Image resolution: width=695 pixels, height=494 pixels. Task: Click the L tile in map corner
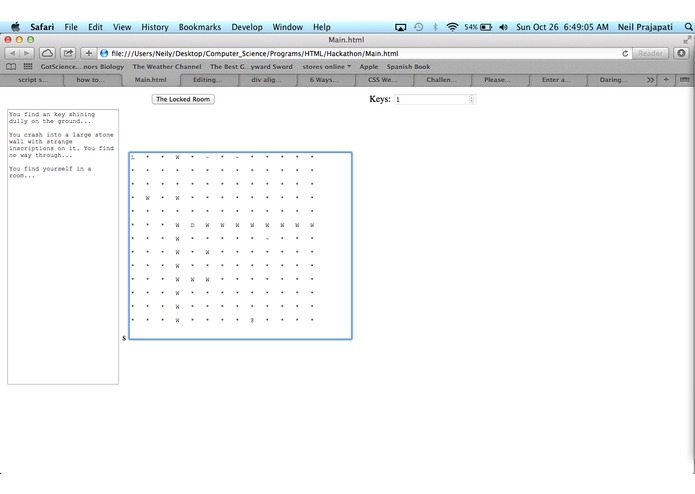pos(133,157)
